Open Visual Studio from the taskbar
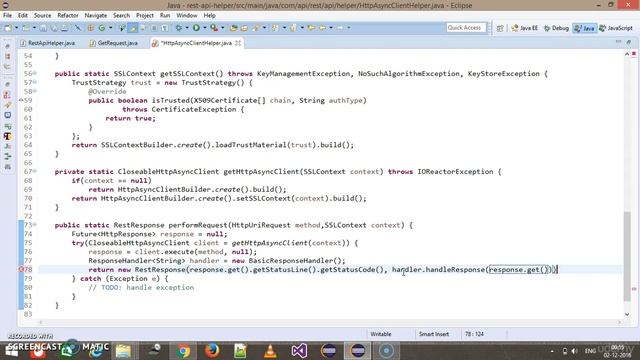This screenshot has width=640, height=360. (299, 351)
